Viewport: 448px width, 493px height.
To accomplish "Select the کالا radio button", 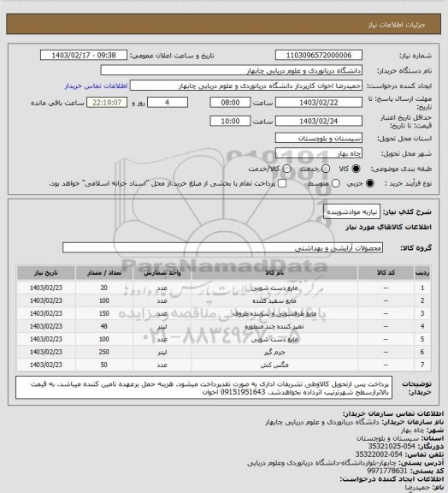I will click(356, 169).
